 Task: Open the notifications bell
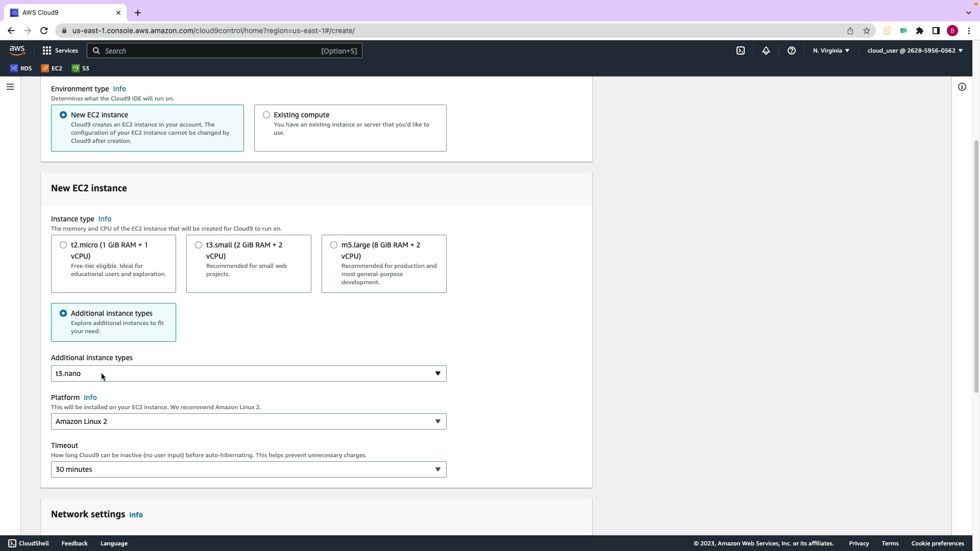[x=766, y=51]
